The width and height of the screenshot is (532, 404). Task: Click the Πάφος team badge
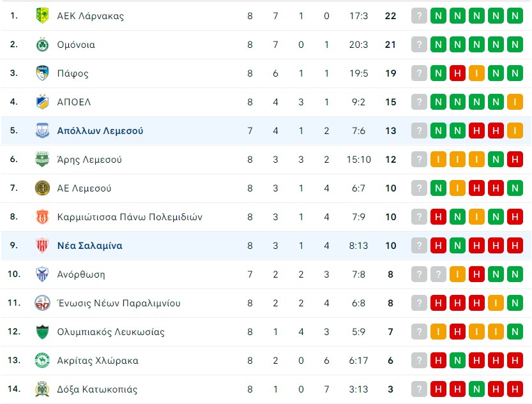click(42, 73)
